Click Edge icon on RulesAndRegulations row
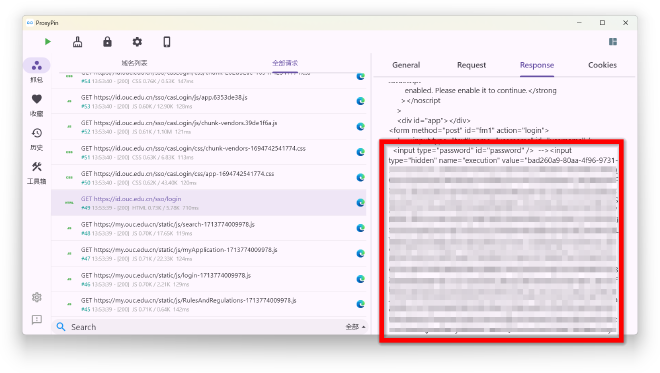 tap(360, 304)
